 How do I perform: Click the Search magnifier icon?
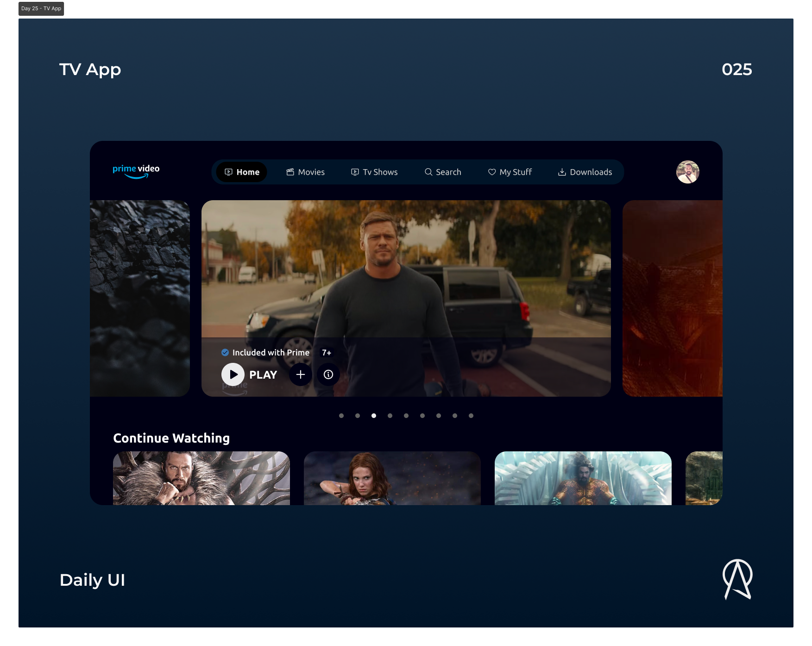click(x=428, y=172)
